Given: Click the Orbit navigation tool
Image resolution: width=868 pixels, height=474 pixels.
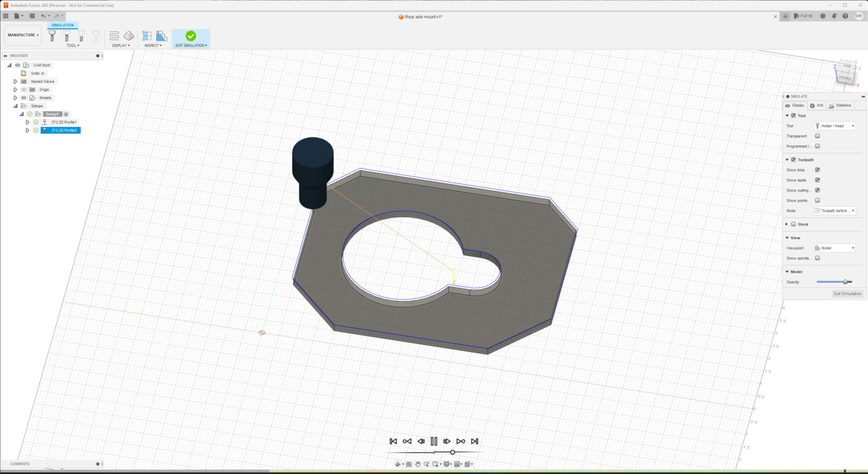Looking at the screenshot, I should click(x=399, y=464).
